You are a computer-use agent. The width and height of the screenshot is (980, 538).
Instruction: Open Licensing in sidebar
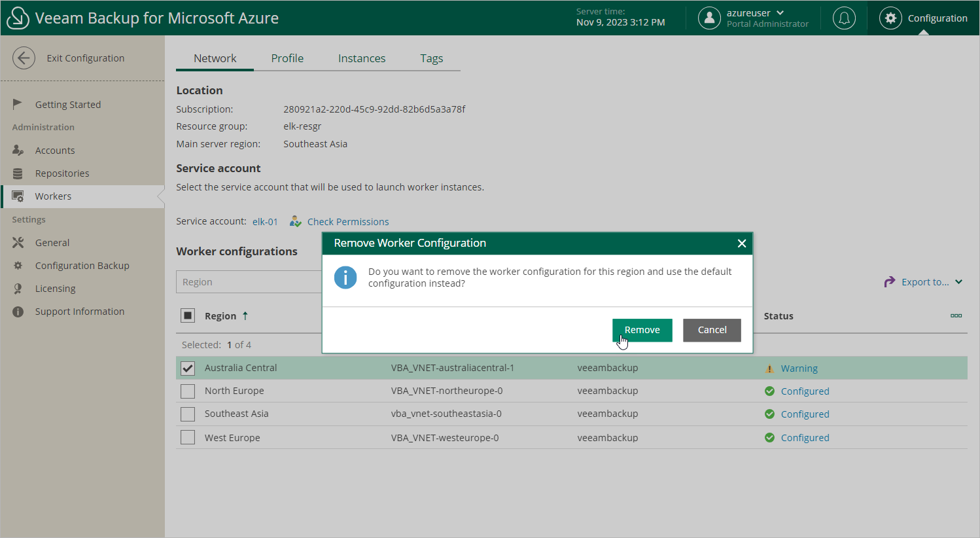tap(55, 289)
